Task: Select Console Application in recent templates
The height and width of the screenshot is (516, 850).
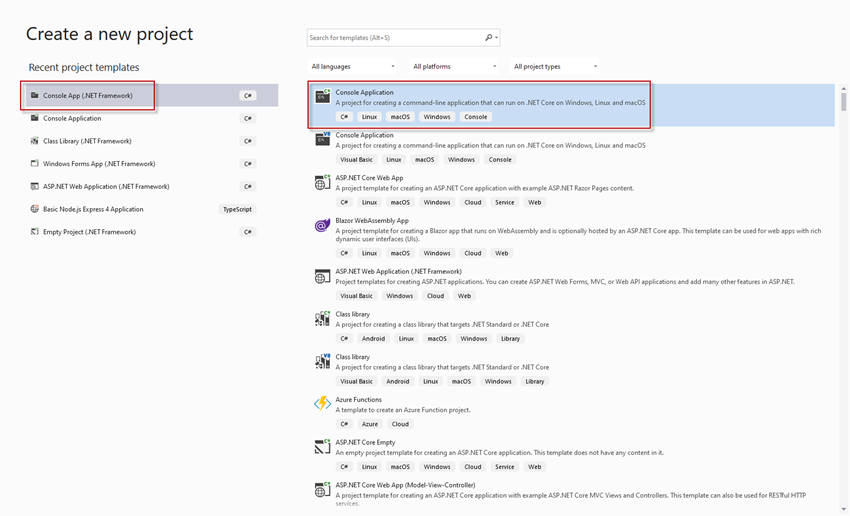Action: [x=152, y=118]
